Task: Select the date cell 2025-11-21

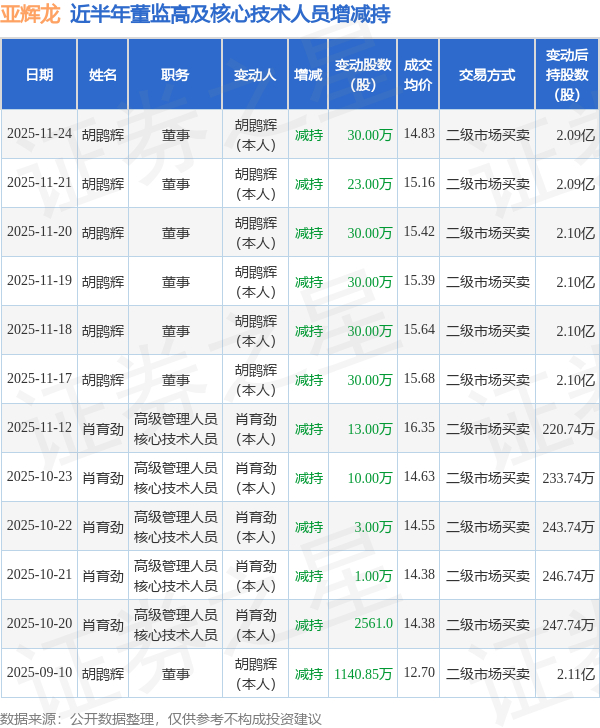Action: (39, 183)
